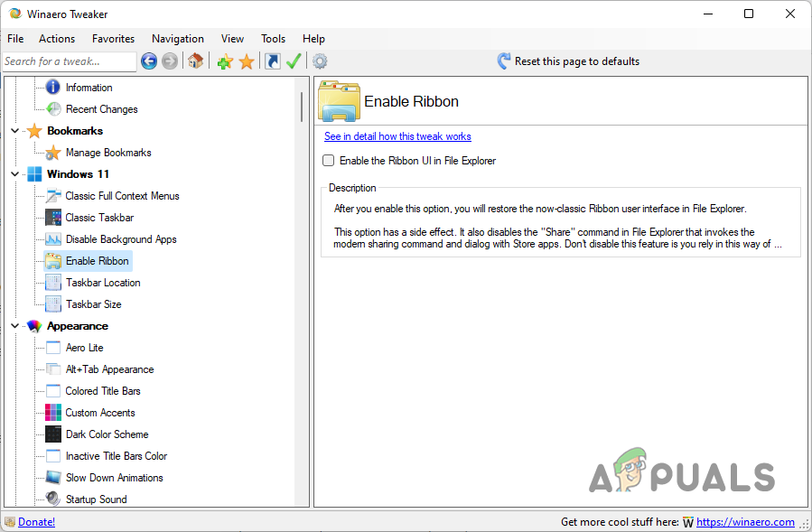Select Aero Lite tree item text
Screen dimensions: 812x532
coord(84,348)
